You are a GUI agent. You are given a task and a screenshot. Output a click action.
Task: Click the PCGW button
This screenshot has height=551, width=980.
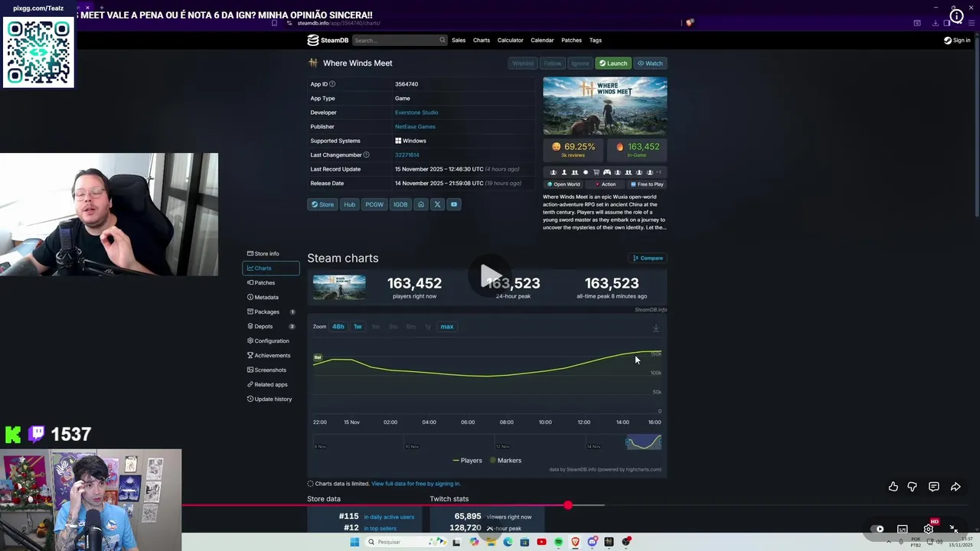[x=374, y=204]
